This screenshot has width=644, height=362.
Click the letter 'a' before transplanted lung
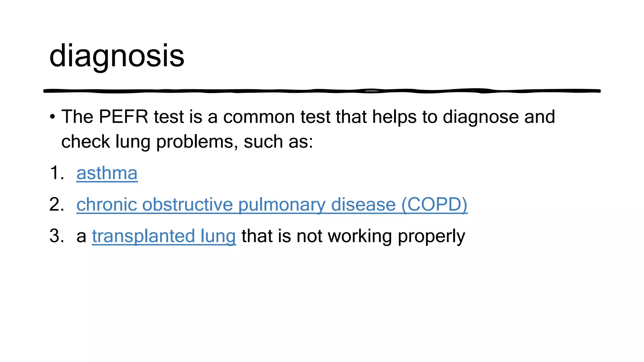click(81, 237)
